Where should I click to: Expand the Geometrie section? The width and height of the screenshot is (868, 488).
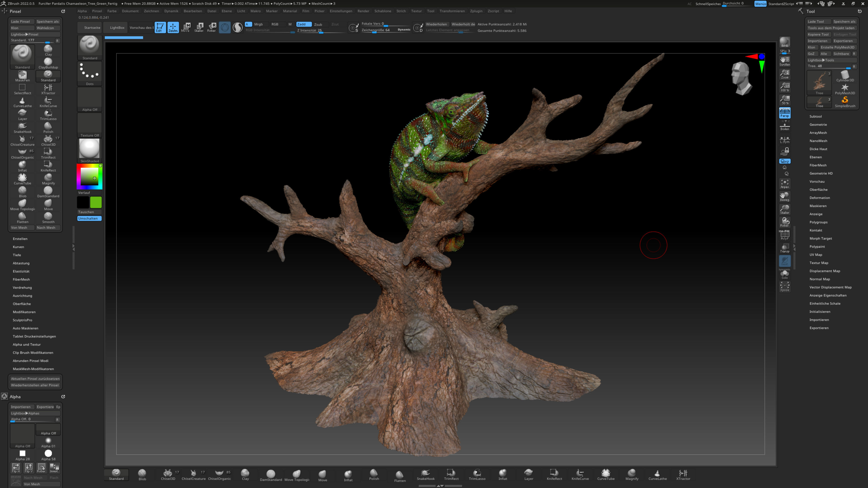pyautogui.click(x=818, y=124)
